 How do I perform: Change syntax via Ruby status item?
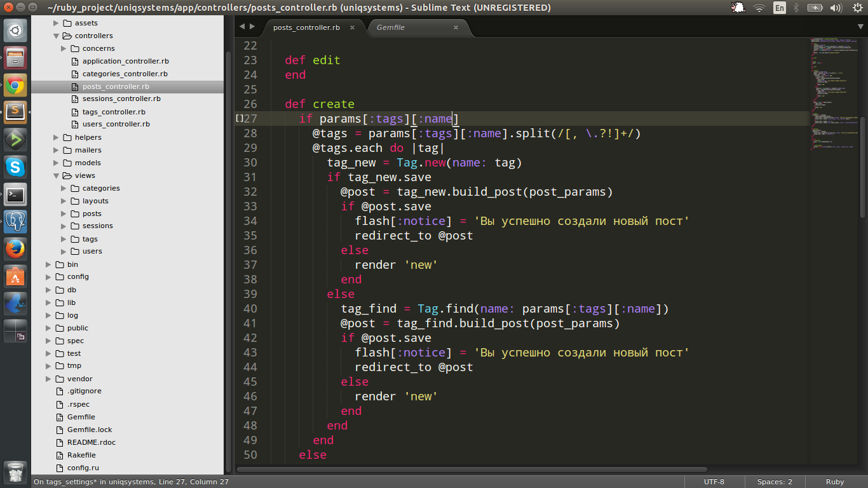click(835, 482)
